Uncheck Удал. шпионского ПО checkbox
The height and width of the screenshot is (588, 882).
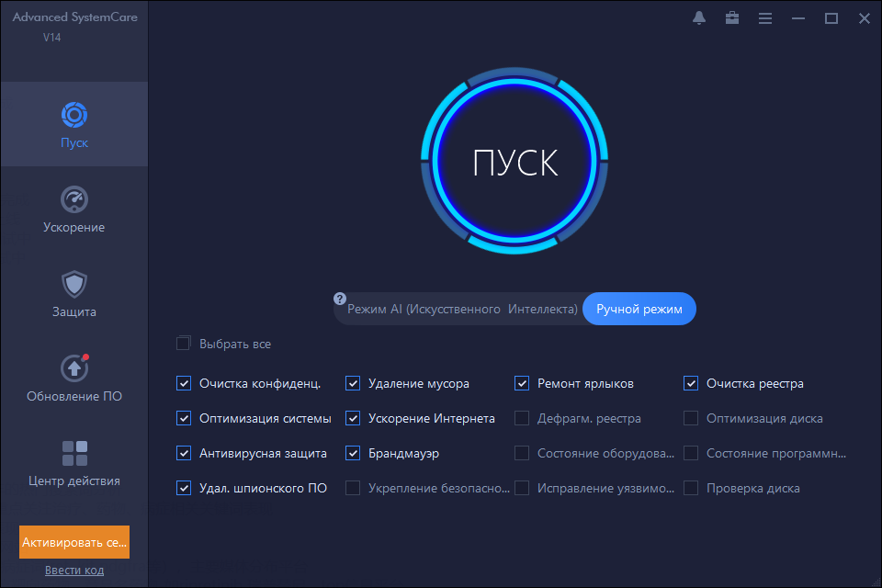[184, 488]
